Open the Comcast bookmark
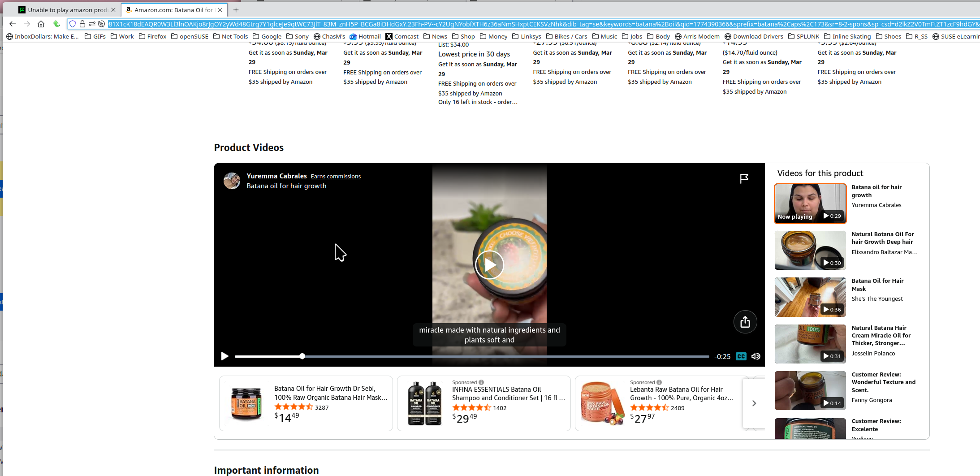The width and height of the screenshot is (980, 476). point(402,36)
